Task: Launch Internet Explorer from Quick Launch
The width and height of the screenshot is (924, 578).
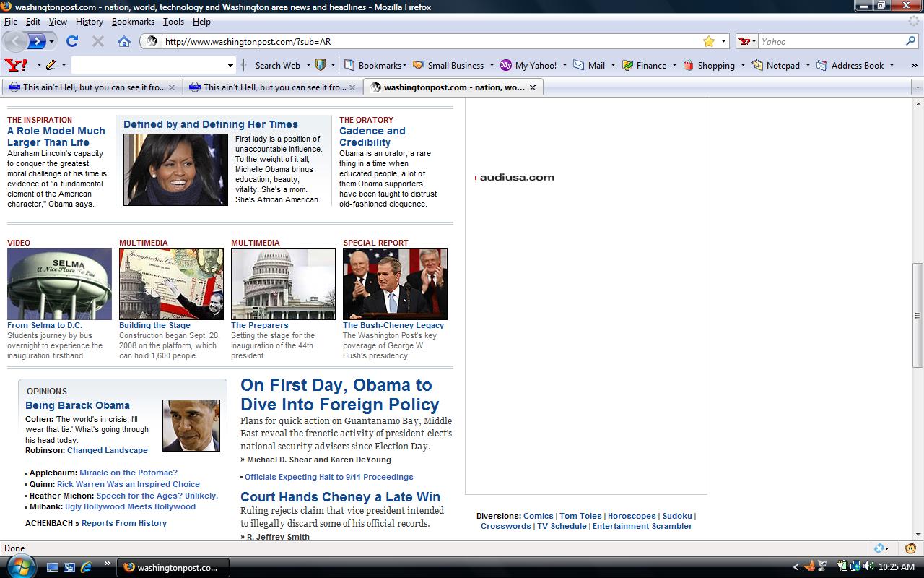Action: point(86,567)
